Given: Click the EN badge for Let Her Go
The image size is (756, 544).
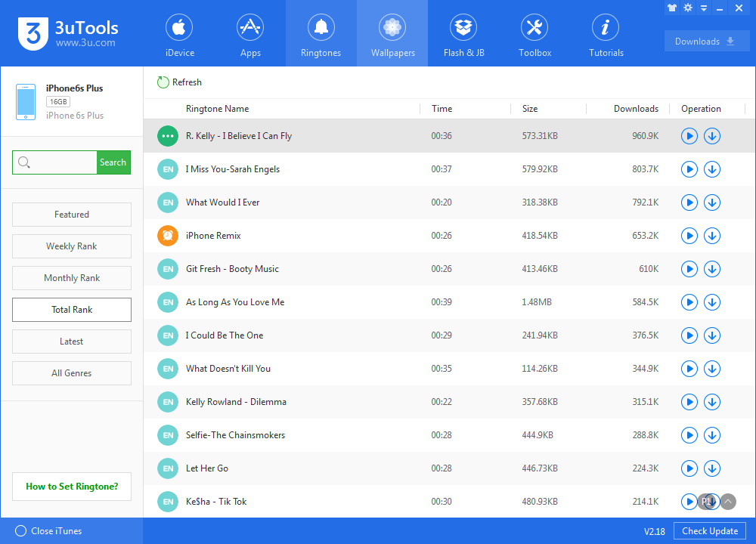Looking at the screenshot, I should click(168, 469).
